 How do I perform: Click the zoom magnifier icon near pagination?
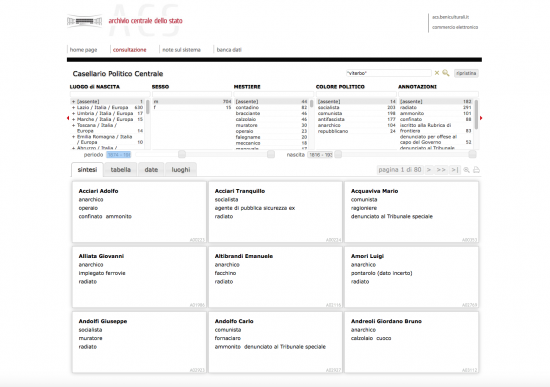click(467, 170)
